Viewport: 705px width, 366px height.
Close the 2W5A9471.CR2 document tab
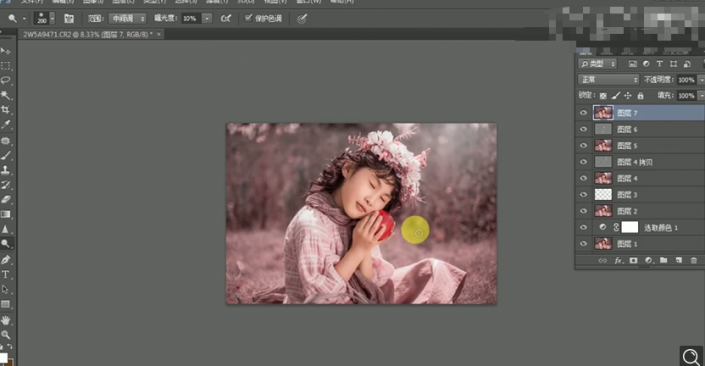159,34
